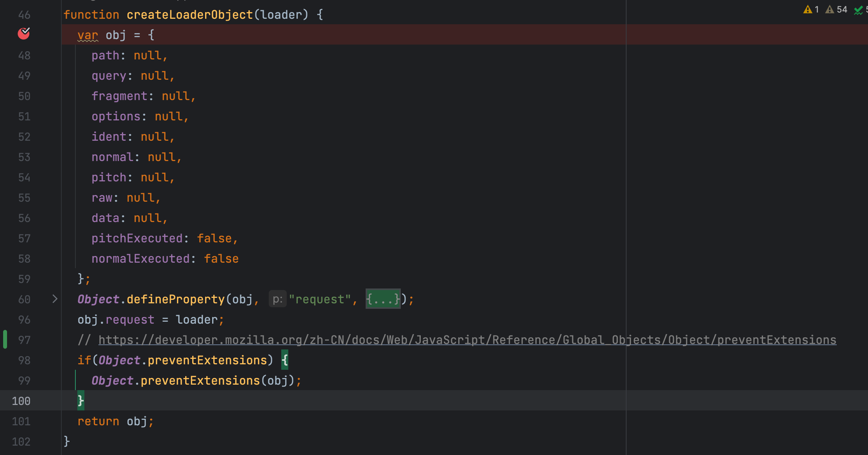The width and height of the screenshot is (868, 455).
Task: Click the pitchExecuted property name
Action: [x=137, y=238]
